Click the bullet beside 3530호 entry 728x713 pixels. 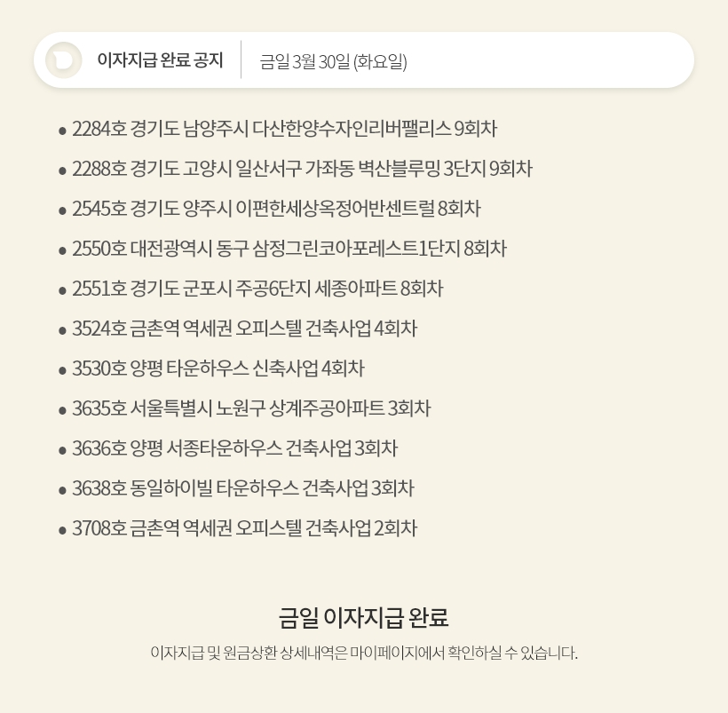62,370
